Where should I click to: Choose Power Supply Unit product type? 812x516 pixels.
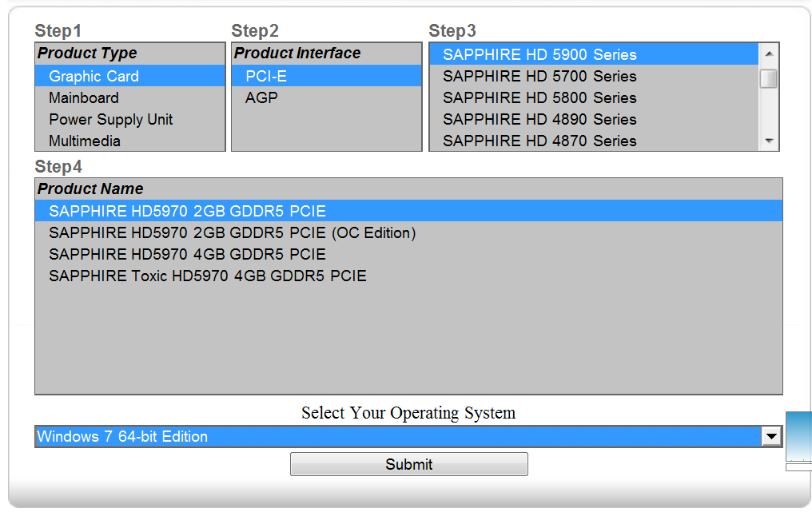tap(130, 120)
